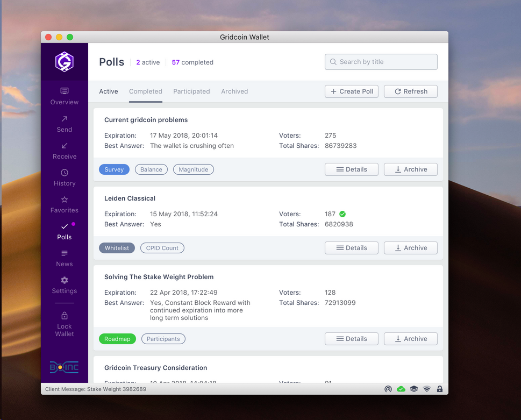521x420 pixels.
Task: Open Favorites in the sidebar
Action: click(65, 205)
